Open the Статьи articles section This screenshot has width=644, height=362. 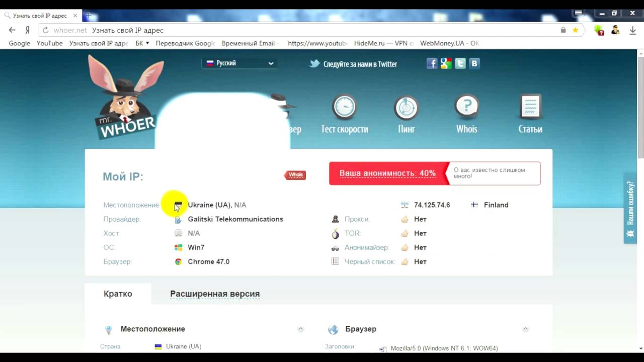coord(530,114)
